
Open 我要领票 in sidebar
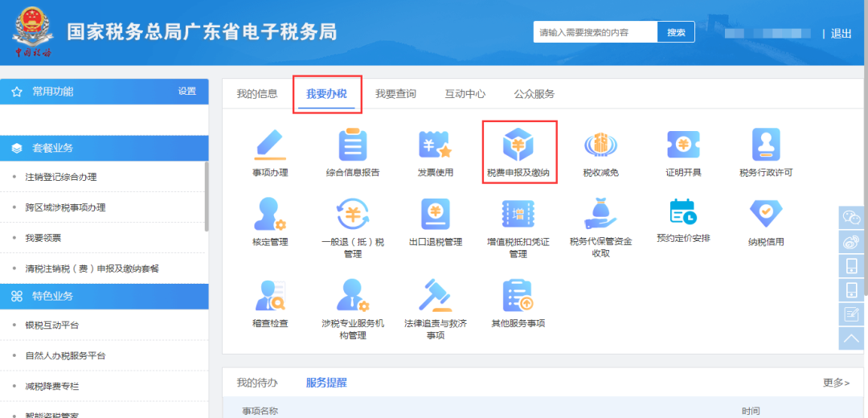point(43,238)
